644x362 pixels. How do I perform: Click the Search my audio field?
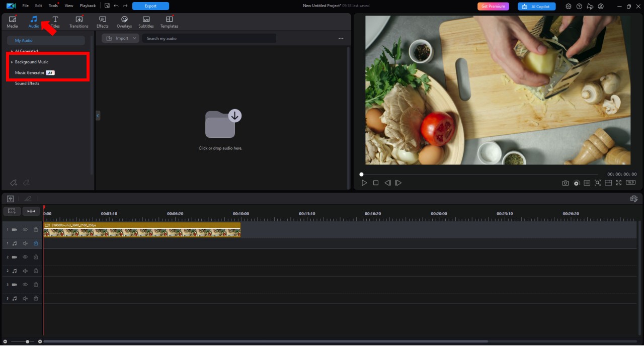pos(209,38)
